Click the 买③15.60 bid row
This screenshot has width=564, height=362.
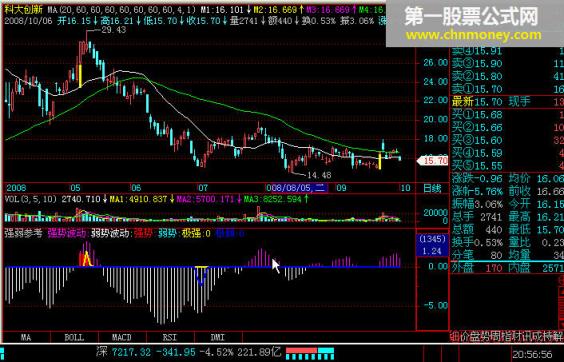(507, 140)
